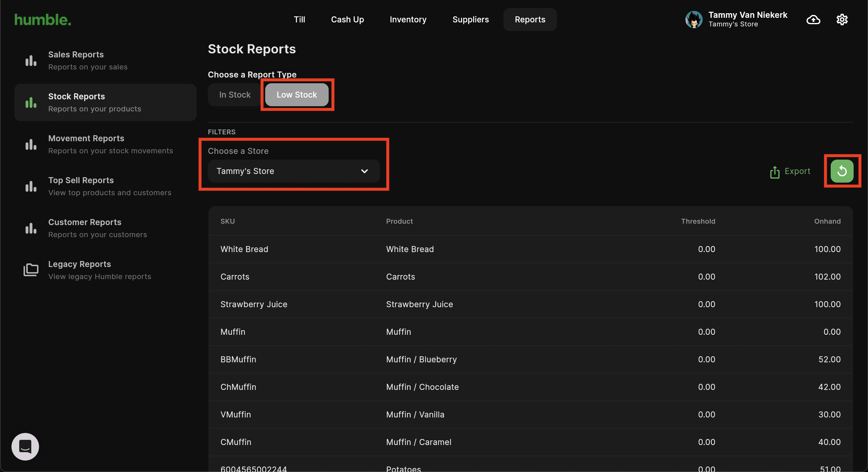Click the SKU column header
Viewport: 868px width, 472px height.
(x=227, y=221)
